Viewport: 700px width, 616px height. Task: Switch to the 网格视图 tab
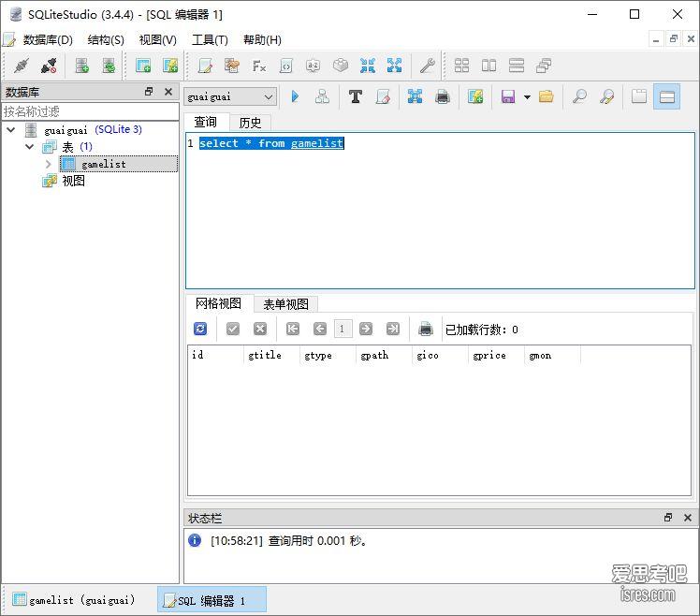point(218,303)
